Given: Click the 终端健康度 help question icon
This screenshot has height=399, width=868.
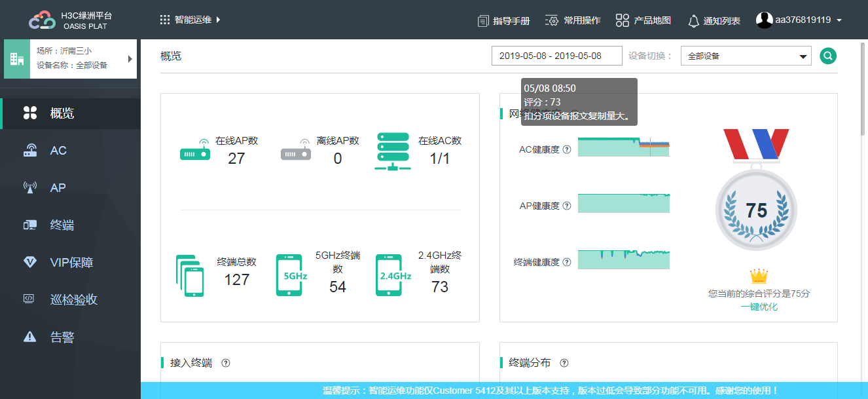Looking at the screenshot, I should tap(567, 262).
